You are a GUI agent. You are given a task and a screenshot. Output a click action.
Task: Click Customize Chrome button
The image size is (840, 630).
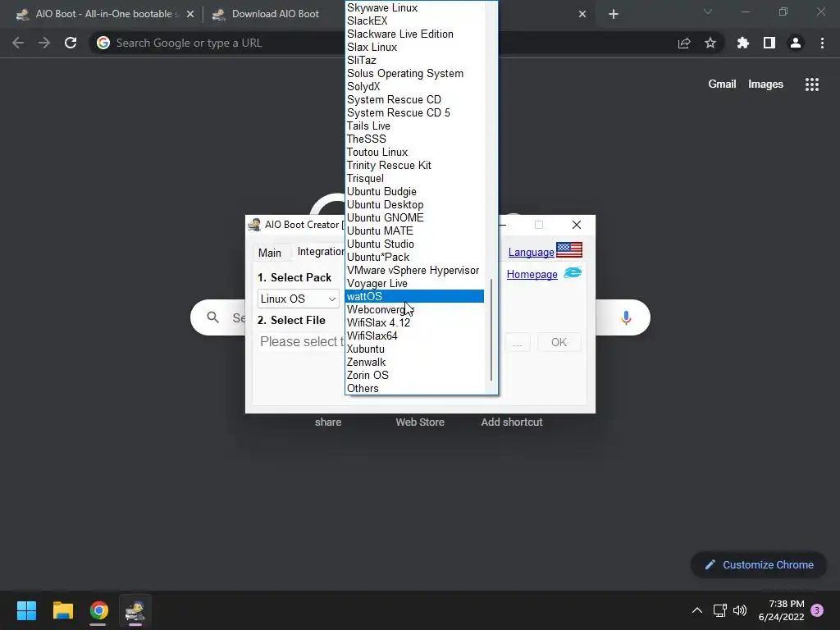(759, 564)
